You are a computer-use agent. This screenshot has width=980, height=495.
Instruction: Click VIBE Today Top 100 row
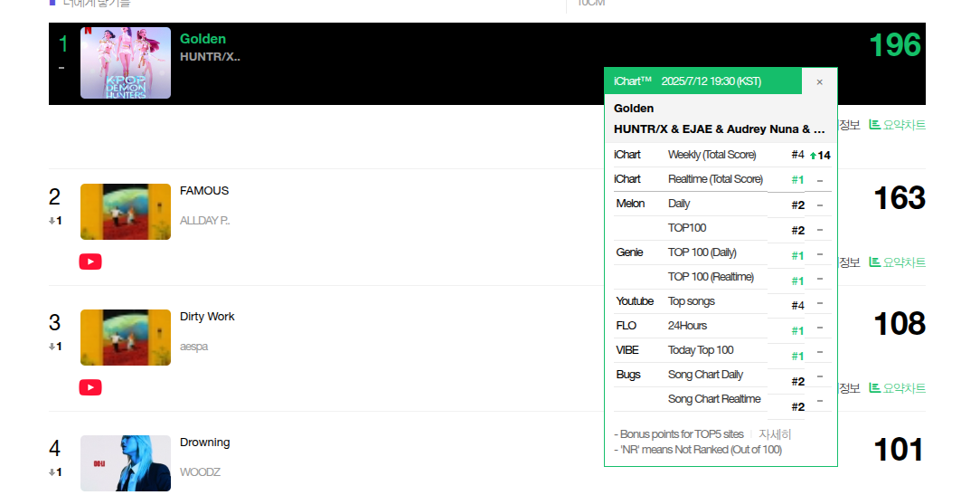point(722,350)
